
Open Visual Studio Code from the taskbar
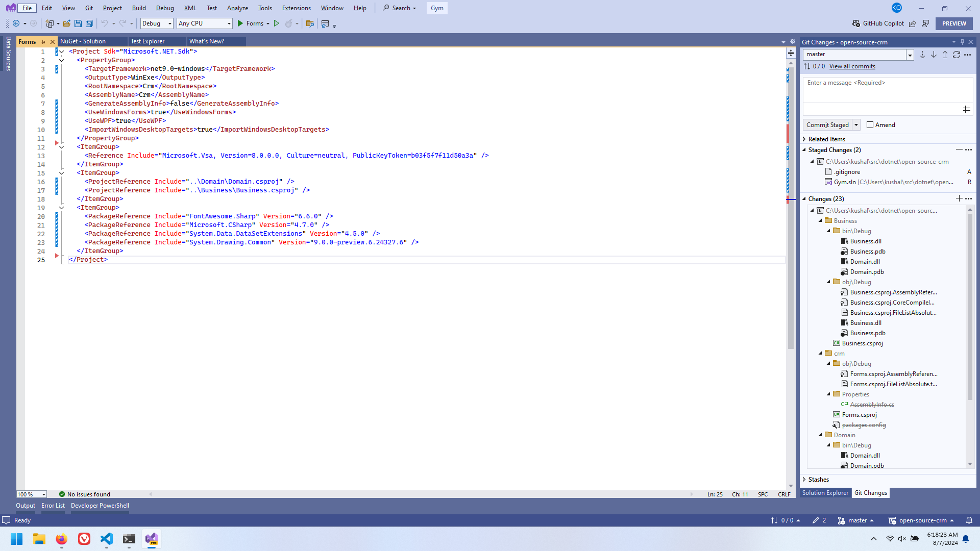click(x=107, y=539)
